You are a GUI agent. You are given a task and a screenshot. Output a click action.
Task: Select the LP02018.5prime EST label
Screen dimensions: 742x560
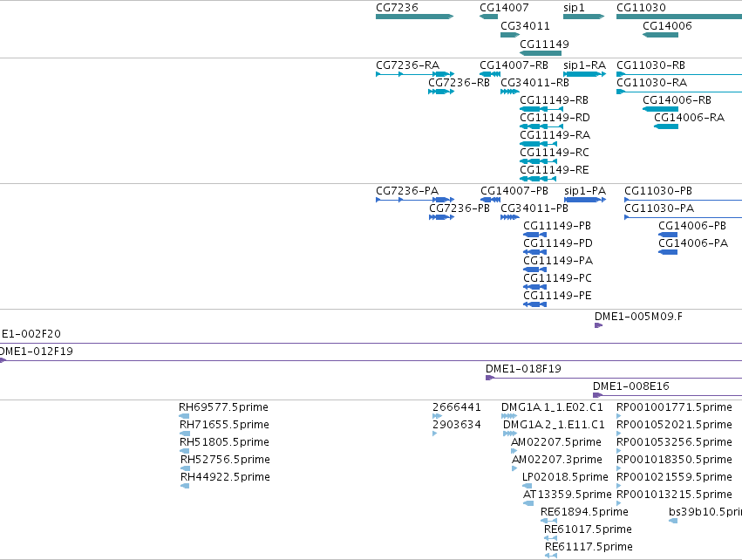coord(565,477)
